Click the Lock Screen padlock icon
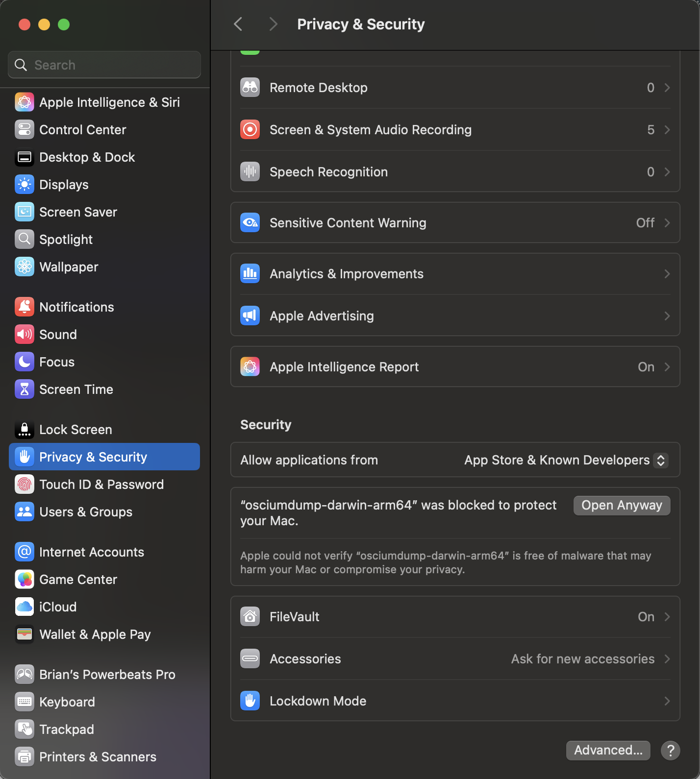700x779 pixels. [25, 430]
